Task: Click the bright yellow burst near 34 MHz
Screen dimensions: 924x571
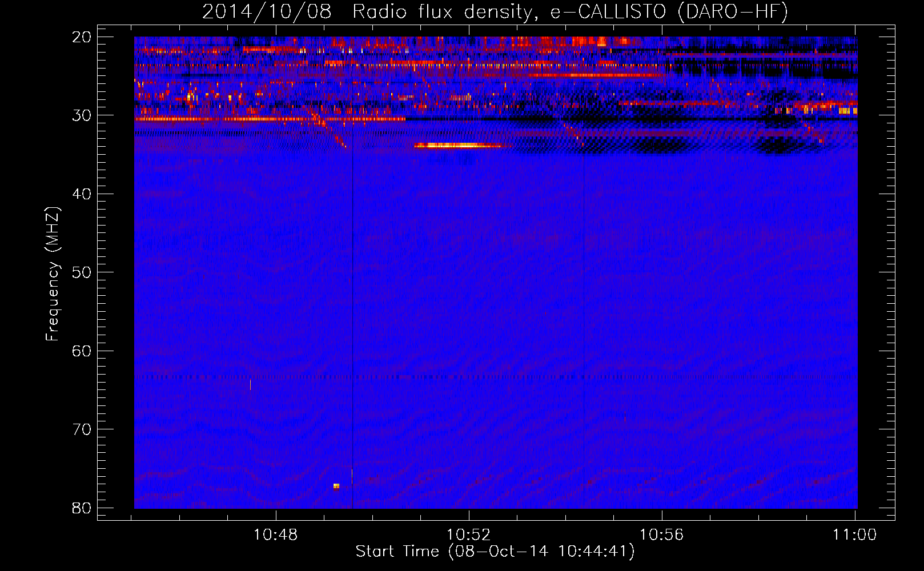Action: [457, 146]
